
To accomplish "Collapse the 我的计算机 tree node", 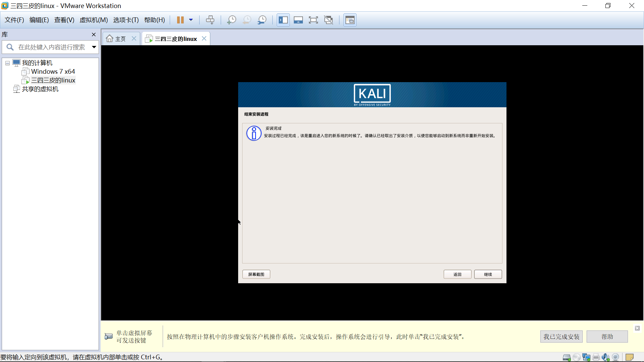I will [7, 63].
